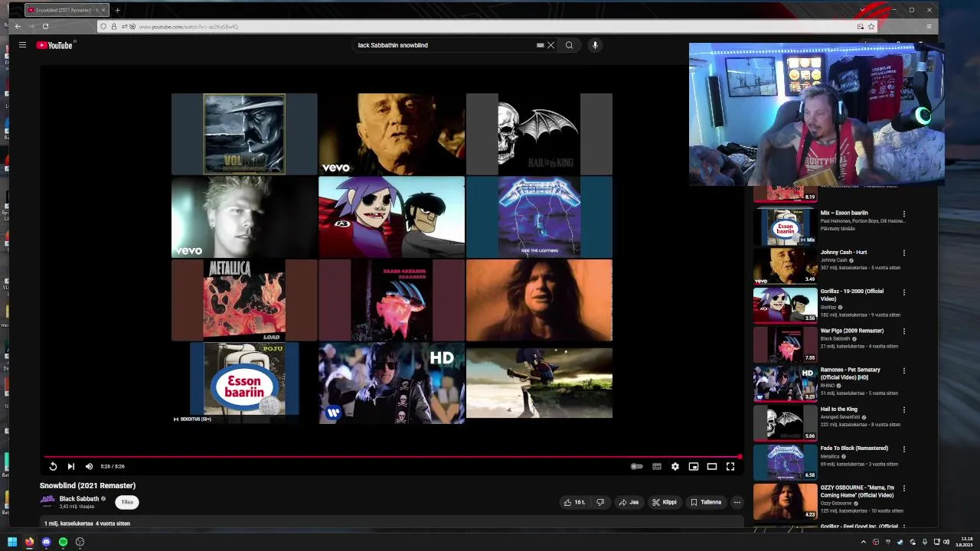Select Black Sabbath Paranoid end-screen thumbnail
The width and height of the screenshot is (980, 551).
[391, 300]
